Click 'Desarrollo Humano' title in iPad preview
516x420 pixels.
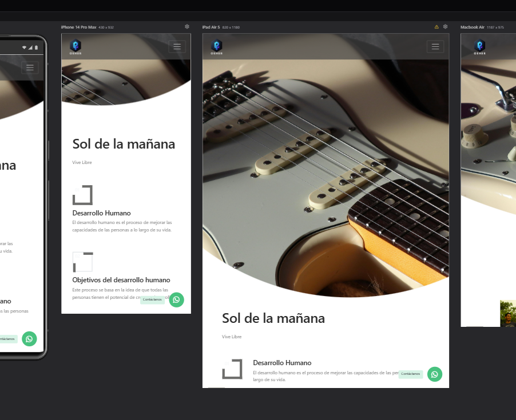(x=282, y=363)
